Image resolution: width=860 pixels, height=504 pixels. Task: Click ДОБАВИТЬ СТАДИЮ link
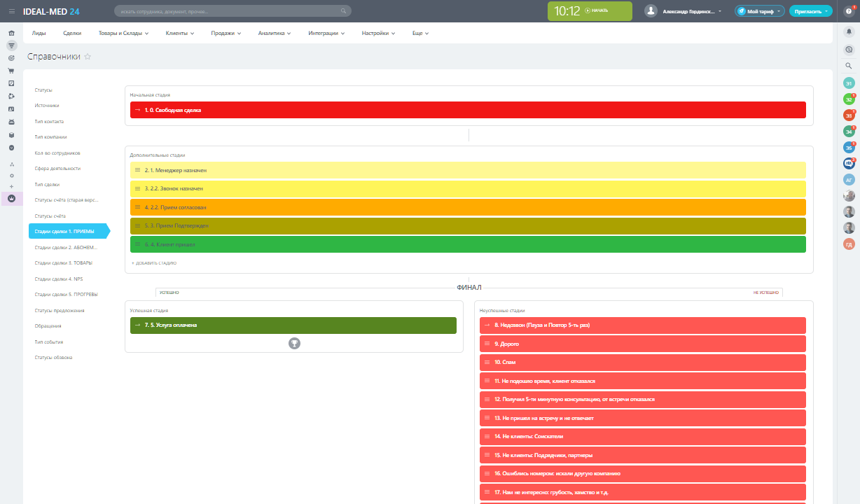click(153, 262)
